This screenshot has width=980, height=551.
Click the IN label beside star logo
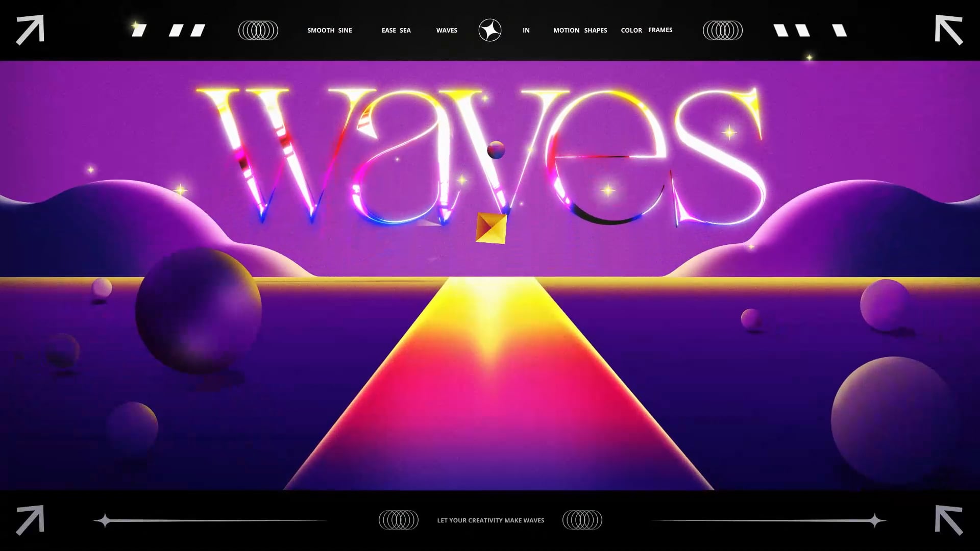[x=526, y=31]
